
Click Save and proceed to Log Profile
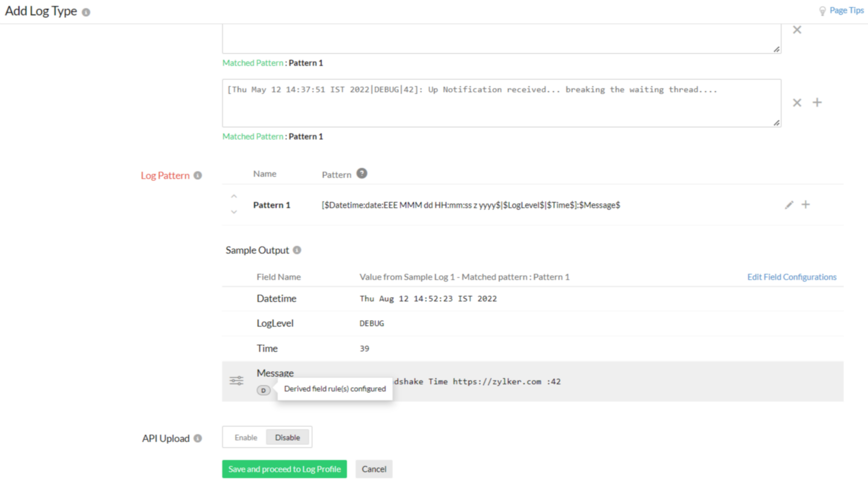284,469
